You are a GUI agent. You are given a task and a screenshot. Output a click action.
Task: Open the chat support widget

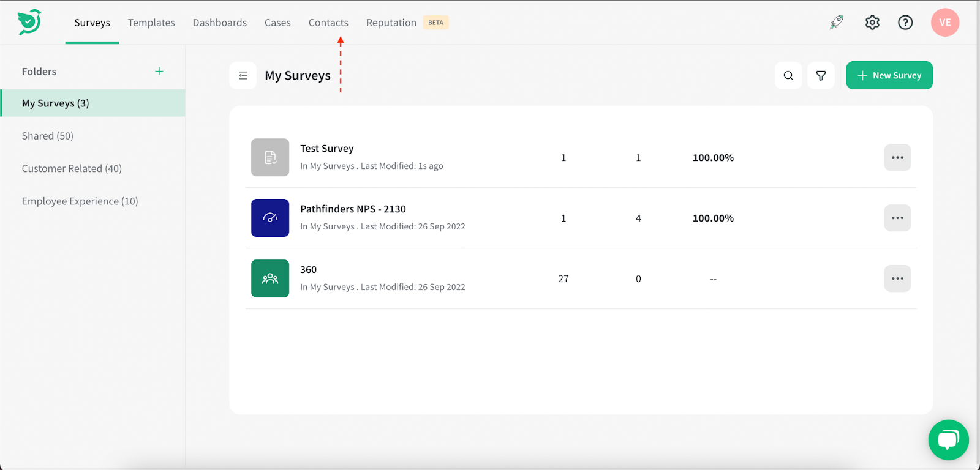point(948,439)
